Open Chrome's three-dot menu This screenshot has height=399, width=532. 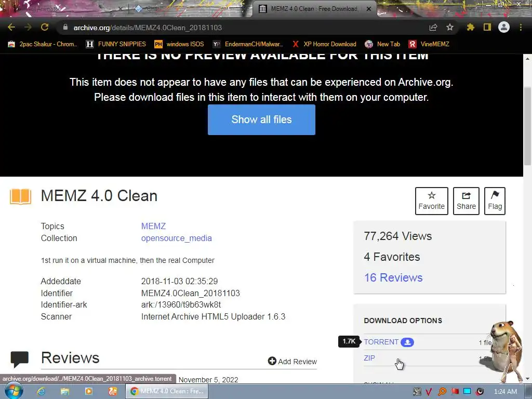(x=521, y=28)
